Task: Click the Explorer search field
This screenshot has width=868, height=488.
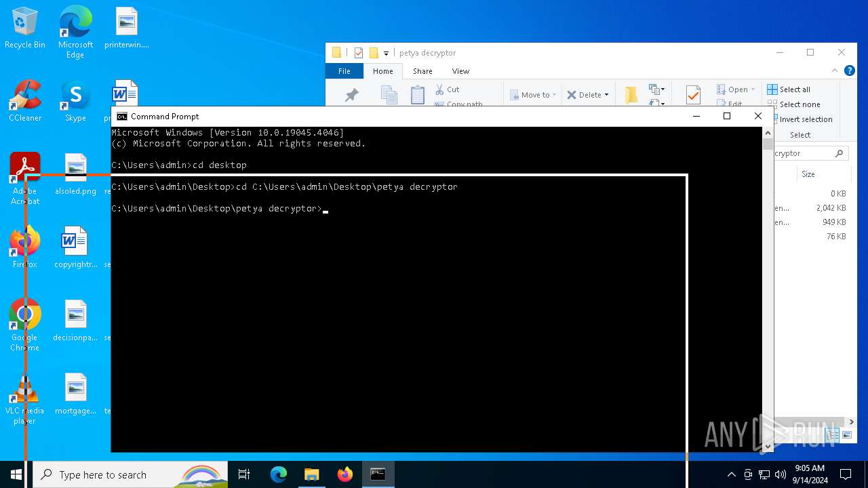Action: point(810,154)
